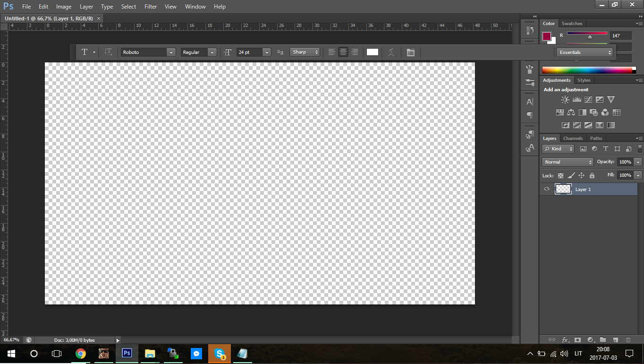Add a Curves adjustment layer
644x364 pixels.
click(x=588, y=100)
